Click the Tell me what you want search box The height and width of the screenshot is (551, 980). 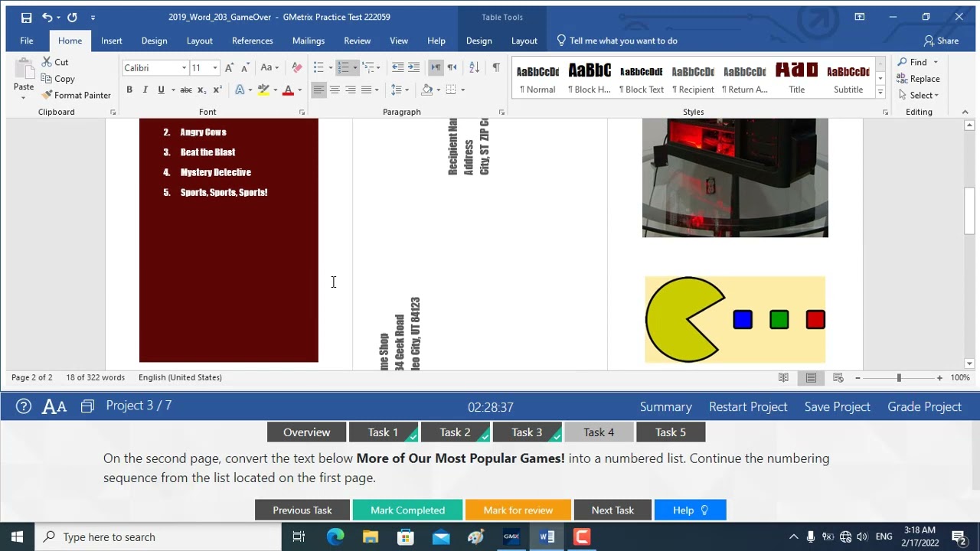pos(617,41)
